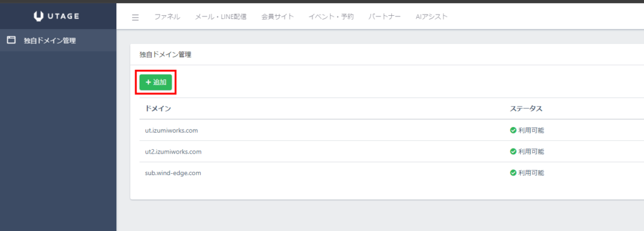Open the パートナー menu

tap(384, 17)
